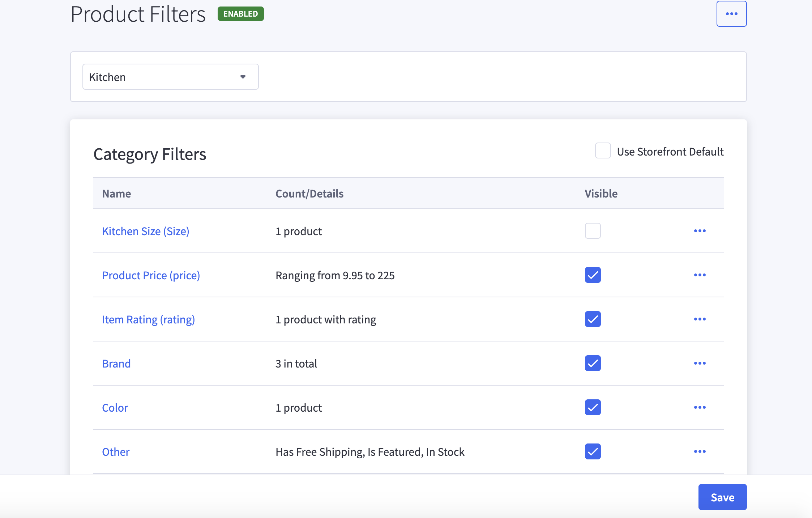Disable visibility for Product Price filter
The image size is (812, 518).
click(592, 275)
